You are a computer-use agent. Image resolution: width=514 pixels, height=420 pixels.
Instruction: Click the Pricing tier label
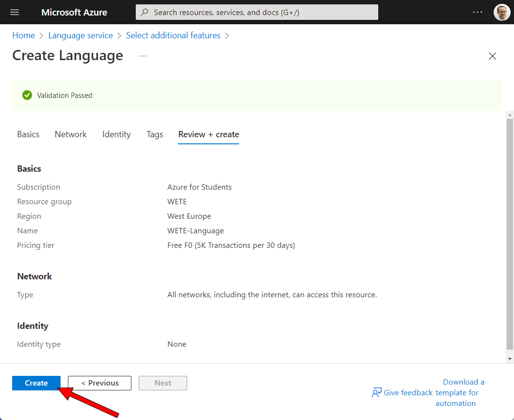tap(36, 245)
